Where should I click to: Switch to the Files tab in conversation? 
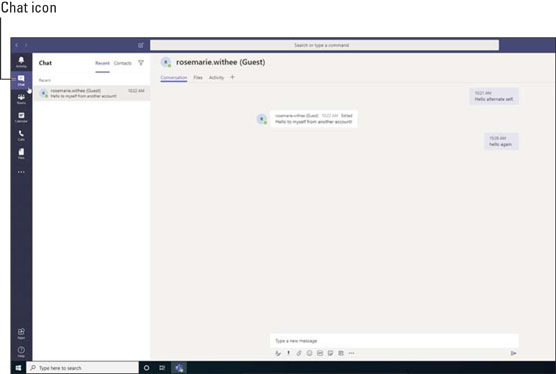click(x=198, y=77)
